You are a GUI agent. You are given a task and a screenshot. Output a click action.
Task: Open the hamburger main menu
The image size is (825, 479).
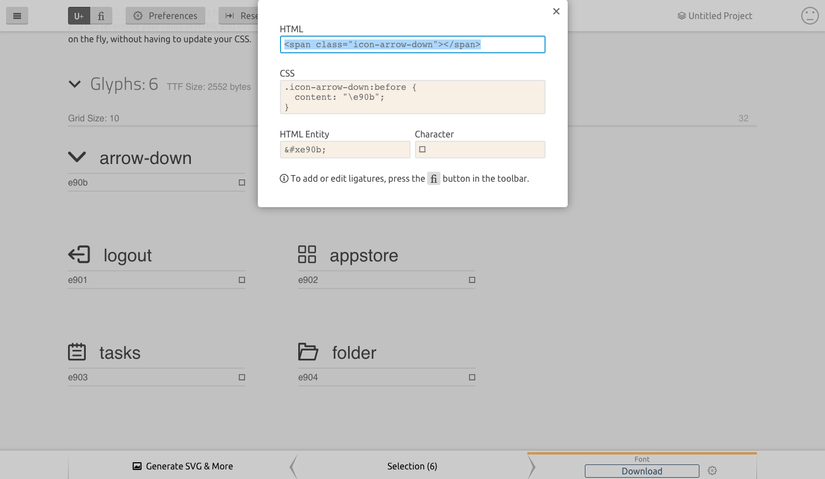[20, 16]
